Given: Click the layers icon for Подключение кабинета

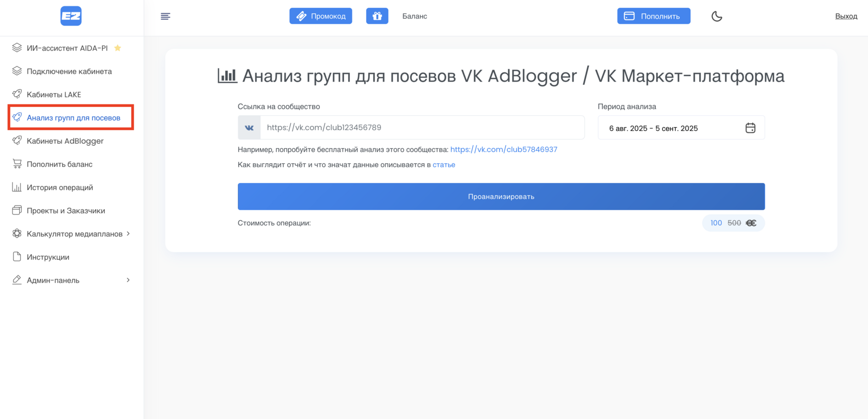Looking at the screenshot, I should [17, 71].
